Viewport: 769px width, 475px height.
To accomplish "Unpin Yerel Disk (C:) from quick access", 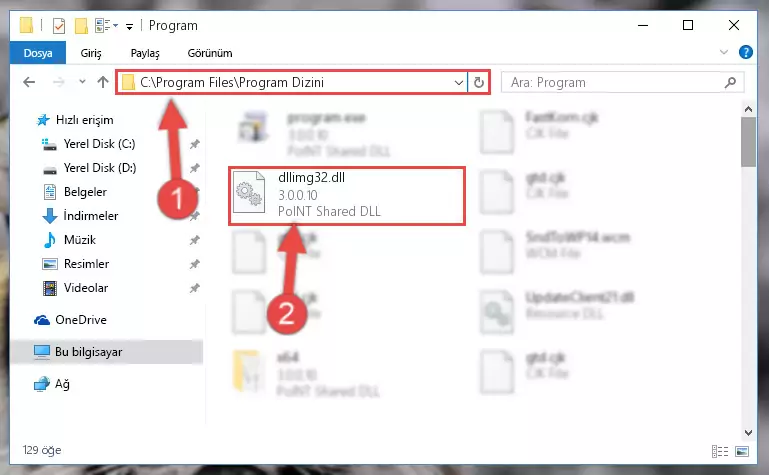I will (x=195, y=144).
